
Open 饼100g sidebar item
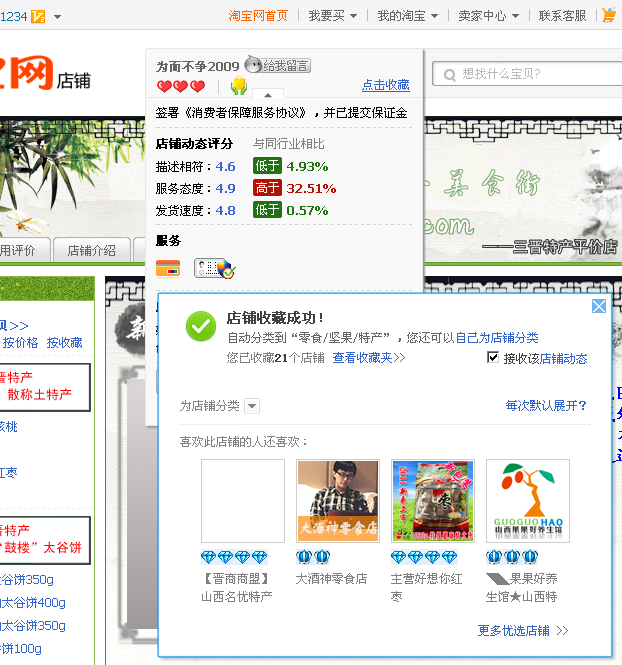21,648
